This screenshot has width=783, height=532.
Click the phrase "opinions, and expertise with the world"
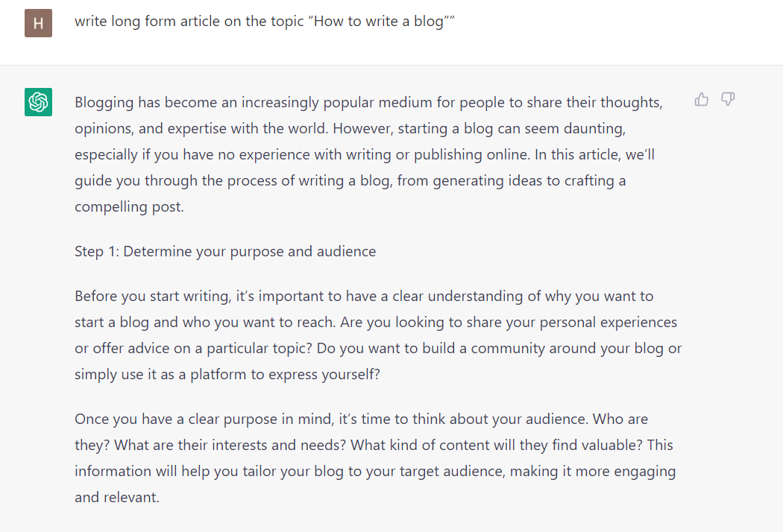[x=201, y=128]
